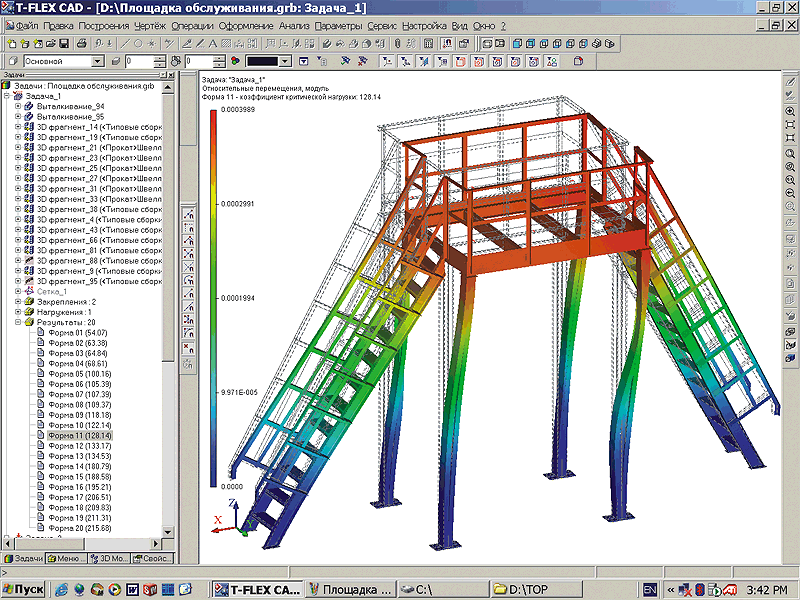
Task: Click the Print icon in the toolbar
Action: pos(80,44)
